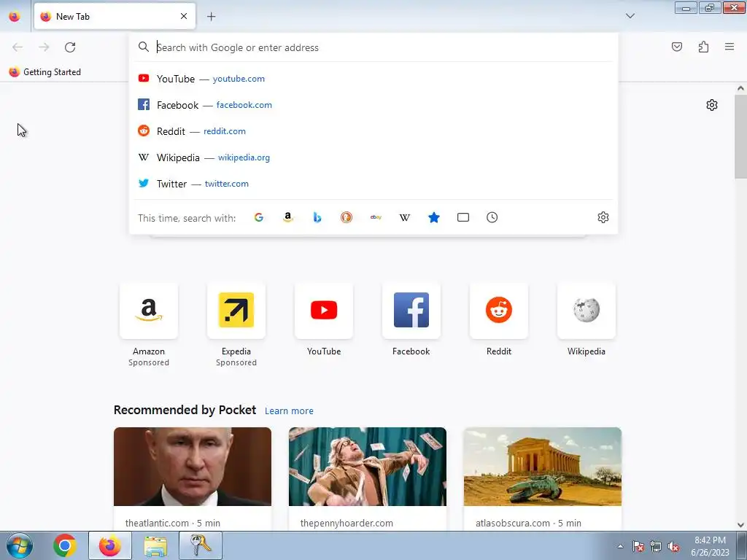Open network tray icon
747x560 pixels.
click(656, 547)
